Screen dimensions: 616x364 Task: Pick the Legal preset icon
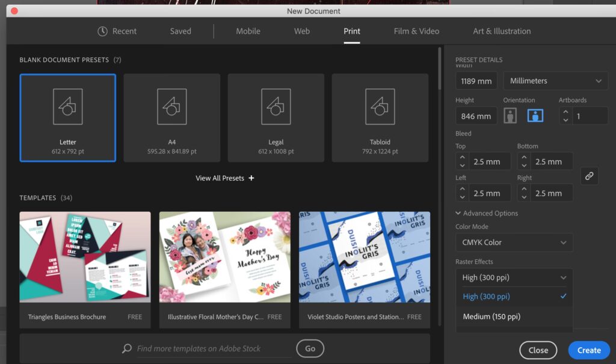click(x=276, y=107)
